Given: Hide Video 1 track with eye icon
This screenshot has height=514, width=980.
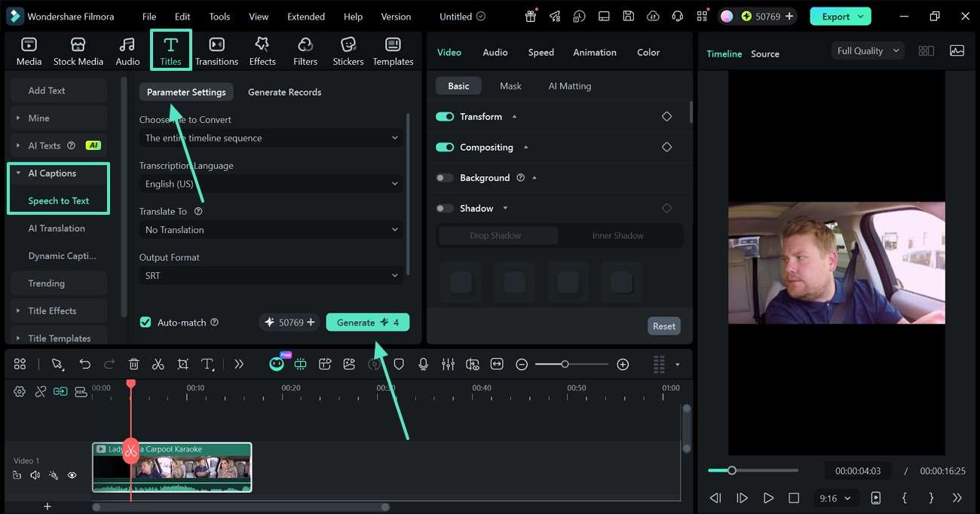Looking at the screenshot, I should point(72,475).
